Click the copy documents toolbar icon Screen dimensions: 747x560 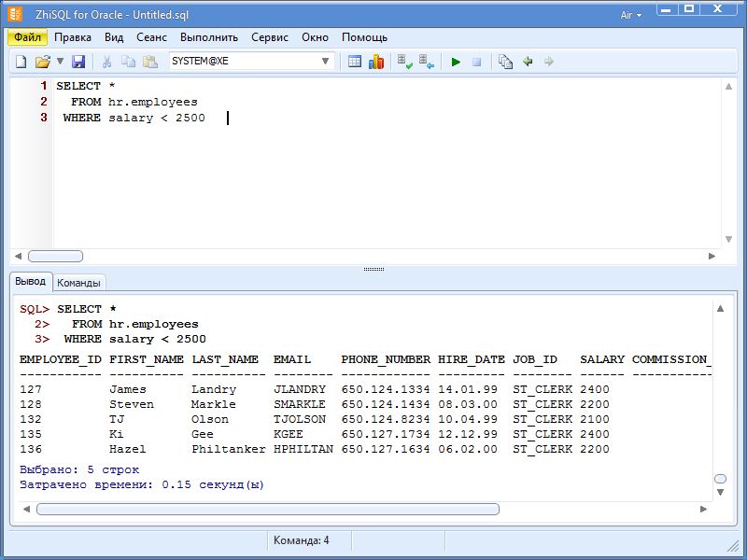click(505, 62)
